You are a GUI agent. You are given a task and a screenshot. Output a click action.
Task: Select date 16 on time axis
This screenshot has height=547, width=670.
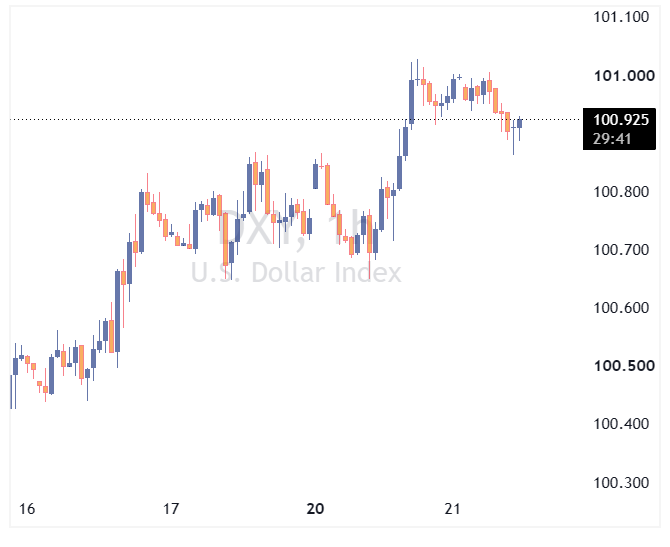point(27,509)
